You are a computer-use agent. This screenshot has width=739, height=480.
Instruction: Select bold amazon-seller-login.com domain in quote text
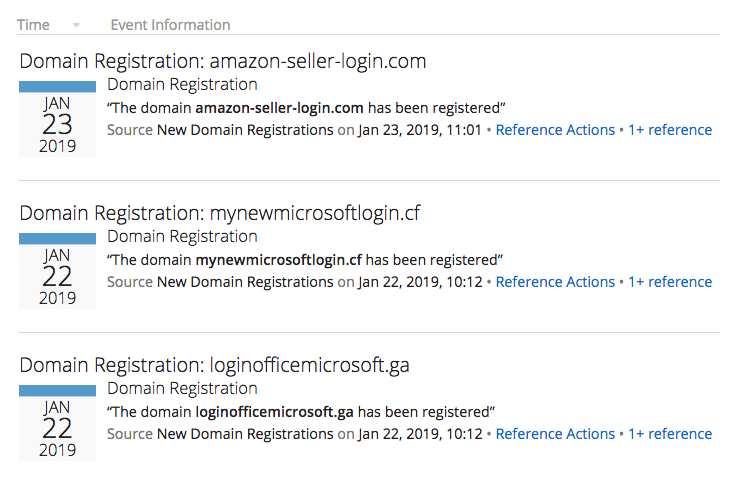tap(281, 107)
